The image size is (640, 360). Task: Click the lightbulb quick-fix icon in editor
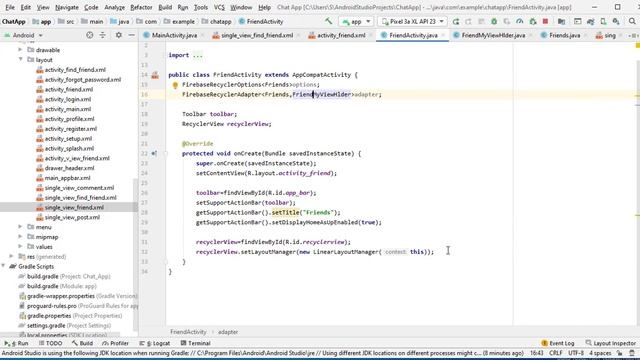pyautogui.click(x=175, y=85)
